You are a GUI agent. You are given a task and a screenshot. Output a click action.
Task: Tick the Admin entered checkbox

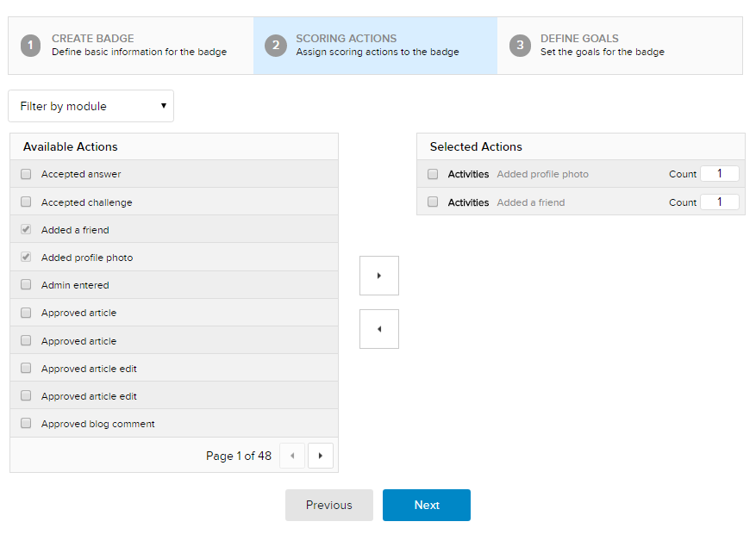coord(26,285)
